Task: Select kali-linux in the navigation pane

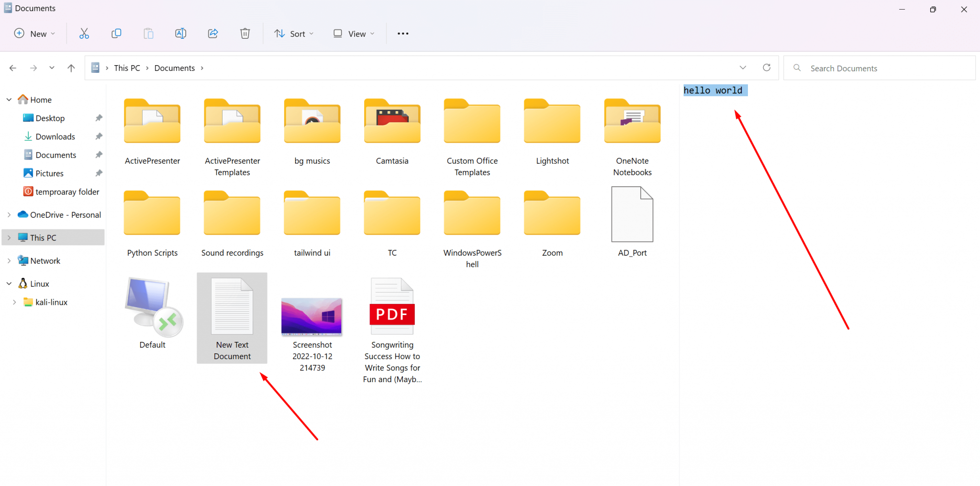Action: (46, 302)
